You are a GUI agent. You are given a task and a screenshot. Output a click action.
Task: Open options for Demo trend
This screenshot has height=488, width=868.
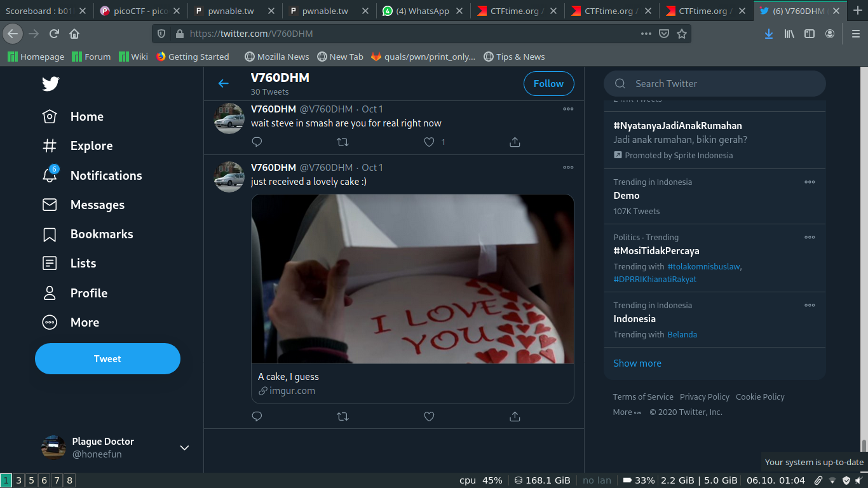pyautogui.click(x=810, y=182)
